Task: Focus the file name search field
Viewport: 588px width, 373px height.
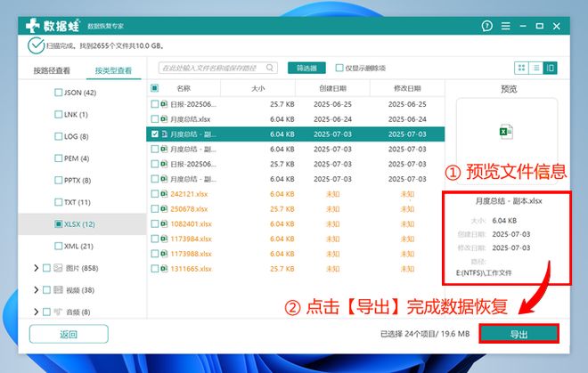Action: (x=218, y=68)
